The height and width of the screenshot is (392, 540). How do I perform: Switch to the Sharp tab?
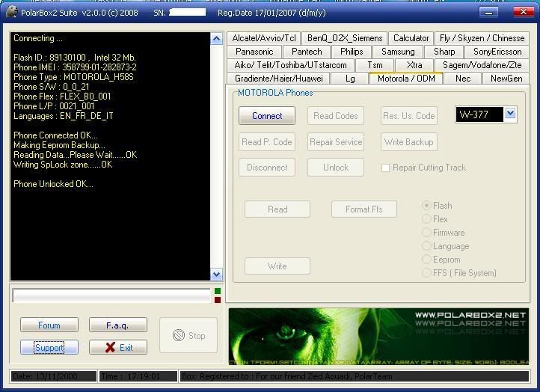pyautogui.click(x=444, y=52)
